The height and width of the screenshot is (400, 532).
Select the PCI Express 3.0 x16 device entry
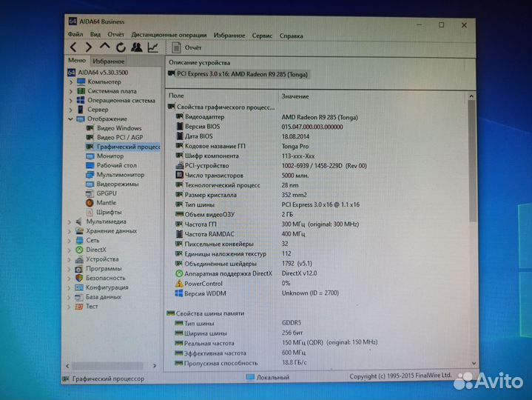point(238,74)
